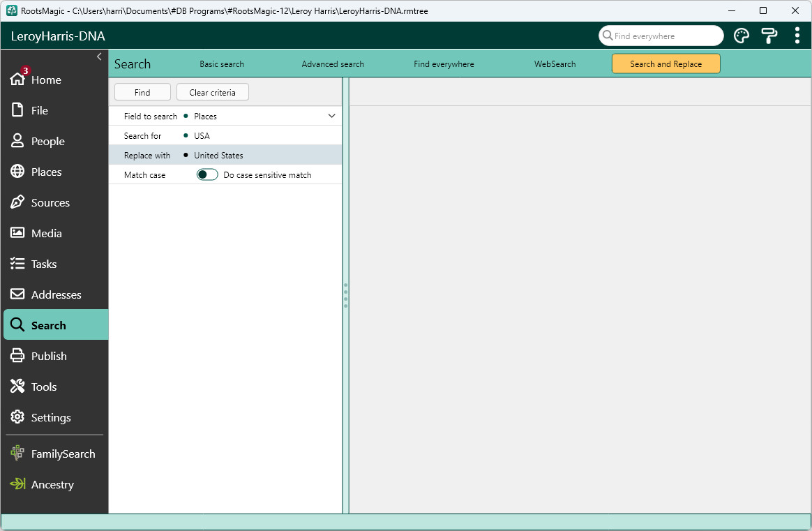Viewport: 812px width, 531px height.
Task: Open Sources pen icon
Action: click(x=17, y=202)
